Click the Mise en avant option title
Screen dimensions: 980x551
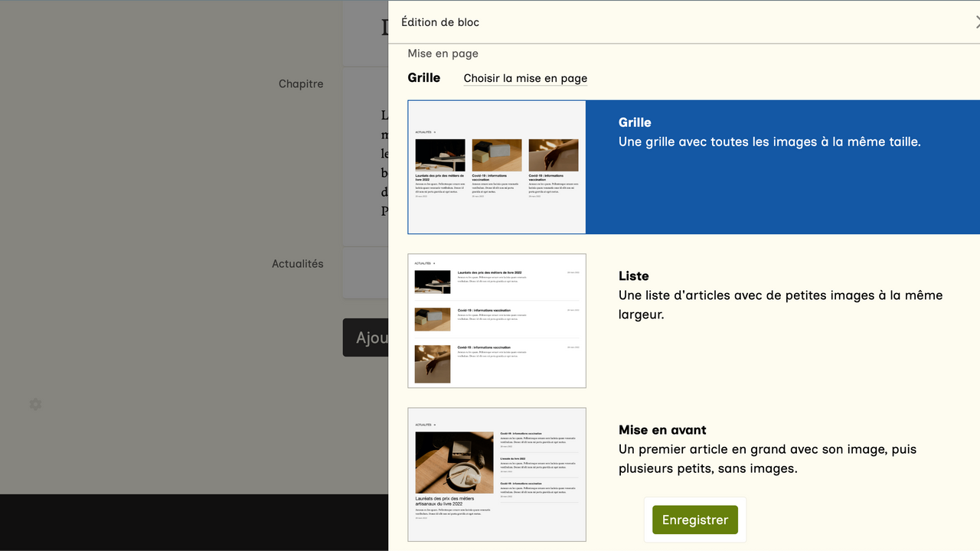[662, 430]
